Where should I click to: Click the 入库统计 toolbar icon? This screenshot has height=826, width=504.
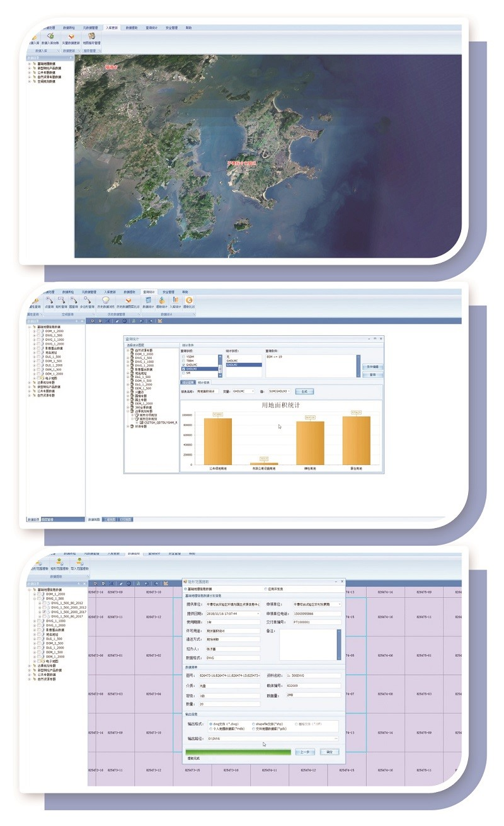[x=176, y=302]
